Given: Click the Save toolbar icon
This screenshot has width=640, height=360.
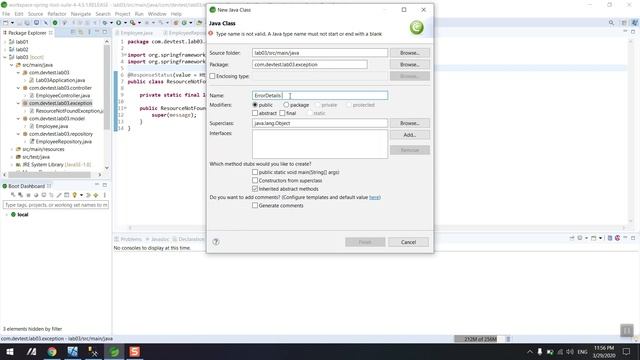Looking at the screenshot, I should [20, 23].
